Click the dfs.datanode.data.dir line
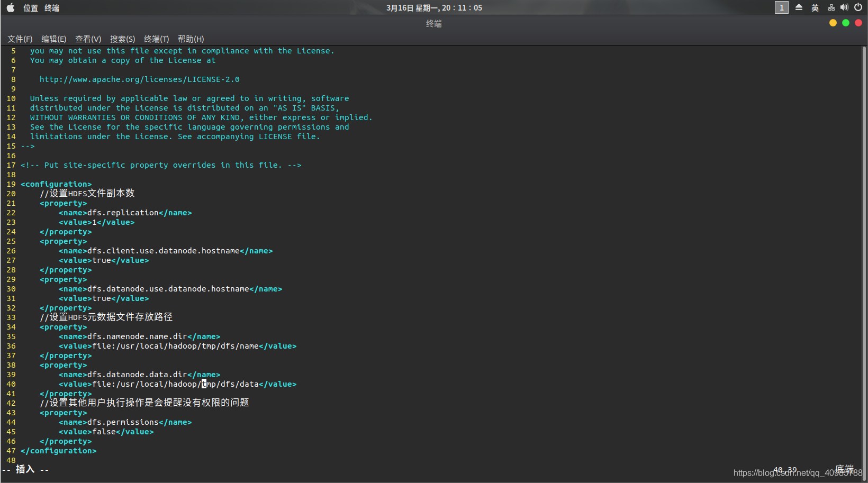This screenshot has height=483, width=868. 140,375
